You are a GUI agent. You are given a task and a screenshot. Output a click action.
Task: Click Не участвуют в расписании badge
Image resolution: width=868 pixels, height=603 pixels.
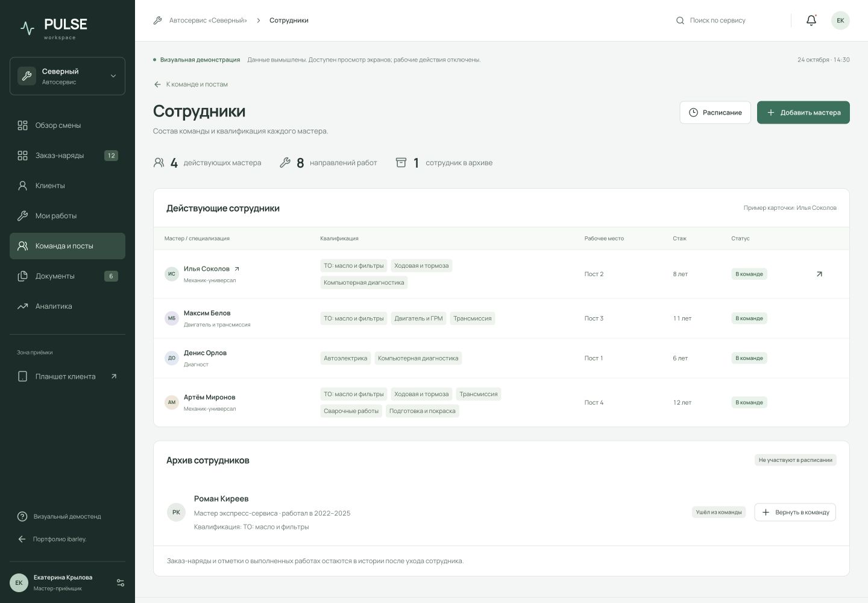(796, 460)
